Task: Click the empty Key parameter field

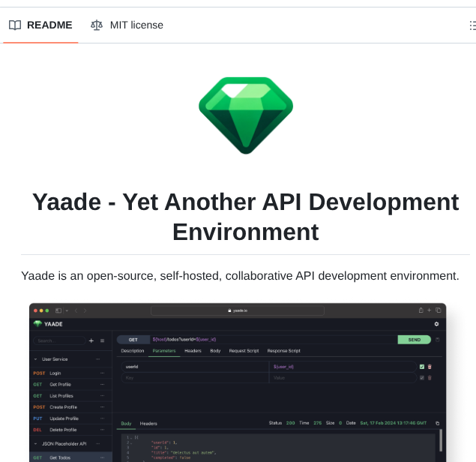Action: [195, 378]
